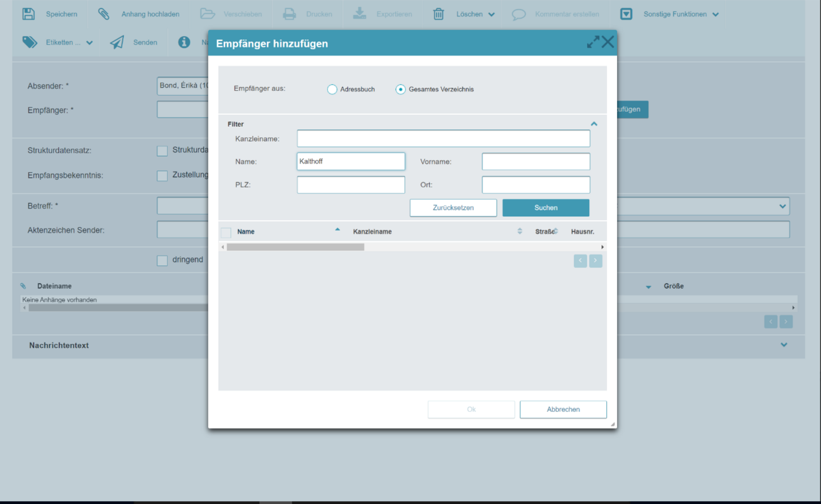
Task: Click the Sonstige Funktionen box icon
Action: 626,14
